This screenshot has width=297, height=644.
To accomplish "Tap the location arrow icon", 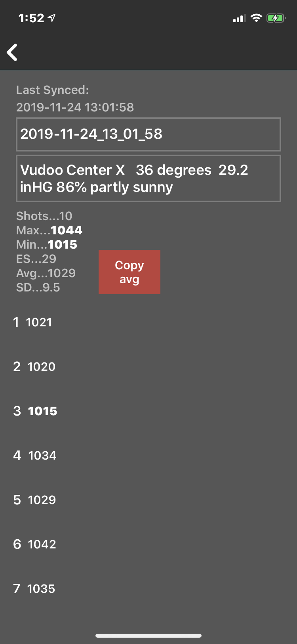I will pyautogui.click(x=51, y=18).
